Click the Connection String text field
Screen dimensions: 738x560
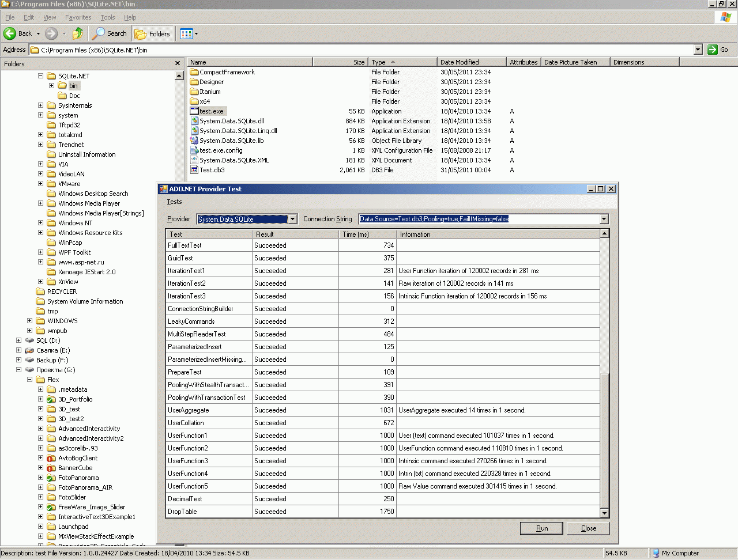pyautogui.click(x=479, y=219)
